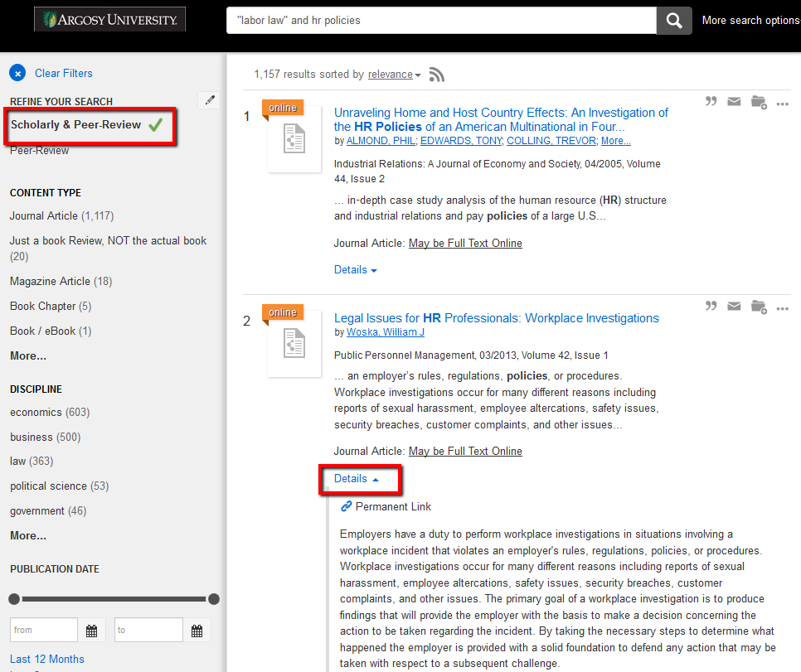Filter by Magazine Article content type
This screenshot has width=801, height=672.
click(61, 282)
